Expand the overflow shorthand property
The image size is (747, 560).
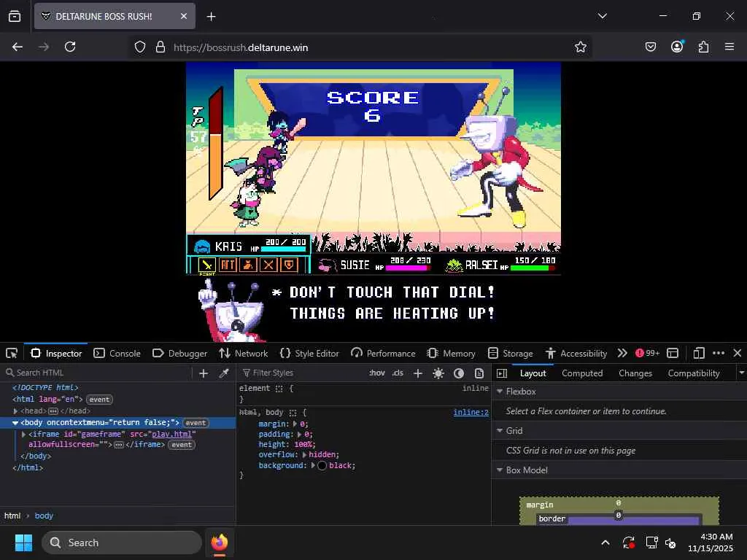coord(304,455)
